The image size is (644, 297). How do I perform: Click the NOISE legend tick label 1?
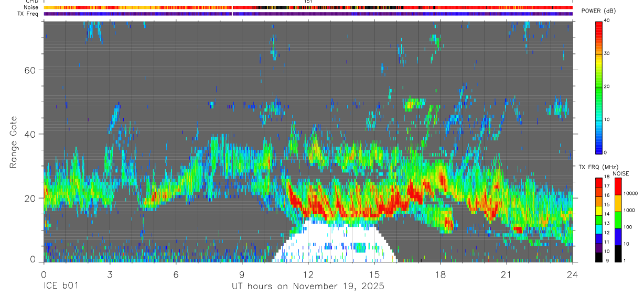pyautogui.click(x=624, y=260)
